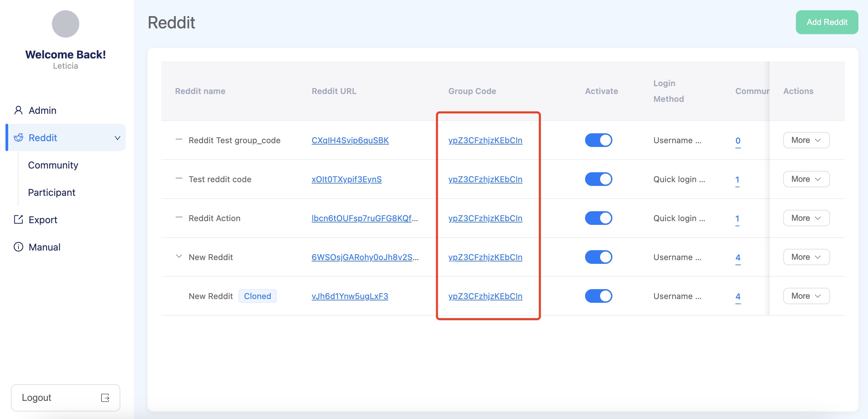Click the dash icon beside Test reddit code
This screenshot has width=868, height=419.
point(179,179)
